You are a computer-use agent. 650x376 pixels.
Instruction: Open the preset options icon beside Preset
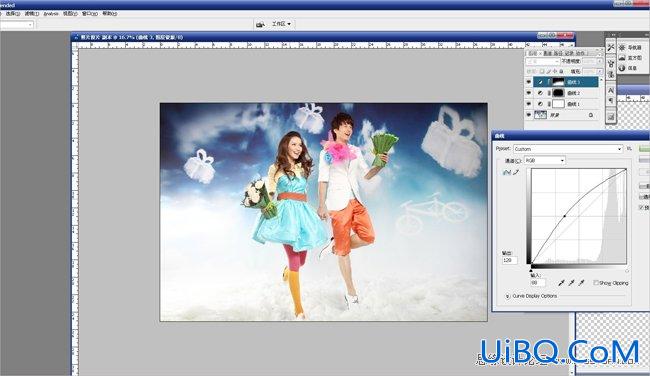(x=629, y=148)
